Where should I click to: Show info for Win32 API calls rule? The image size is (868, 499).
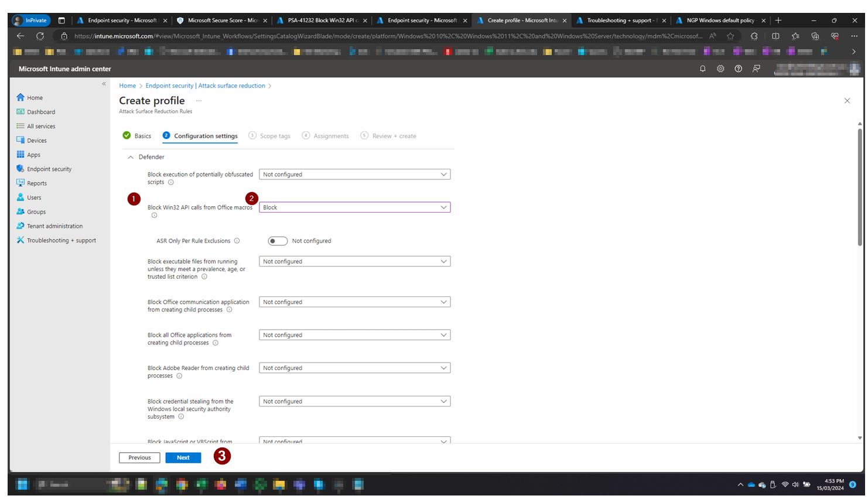[154, 215]
